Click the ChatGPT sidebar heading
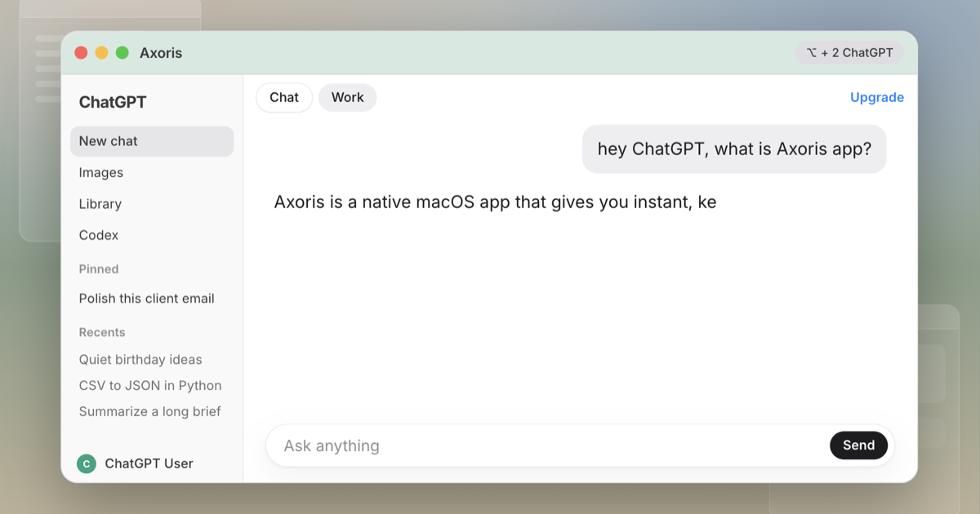 pyautogui.click(x=113, y=102)
